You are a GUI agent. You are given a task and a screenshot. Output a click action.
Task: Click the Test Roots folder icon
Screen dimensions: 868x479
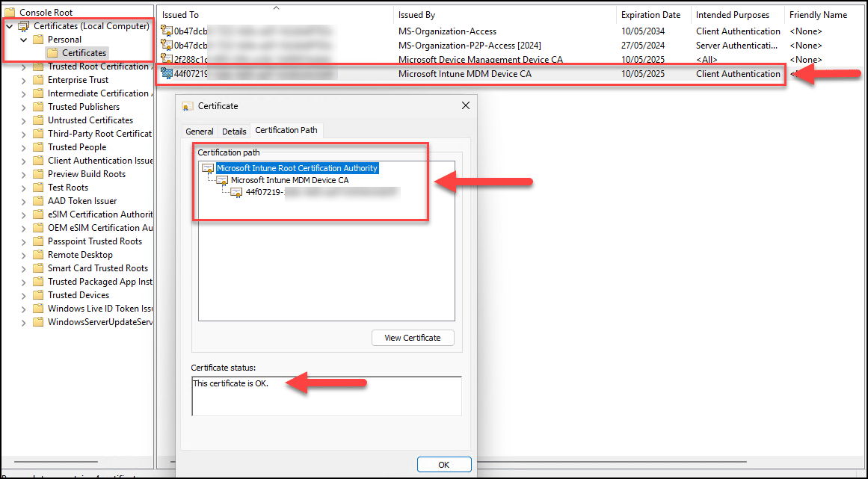coord(38,188)
